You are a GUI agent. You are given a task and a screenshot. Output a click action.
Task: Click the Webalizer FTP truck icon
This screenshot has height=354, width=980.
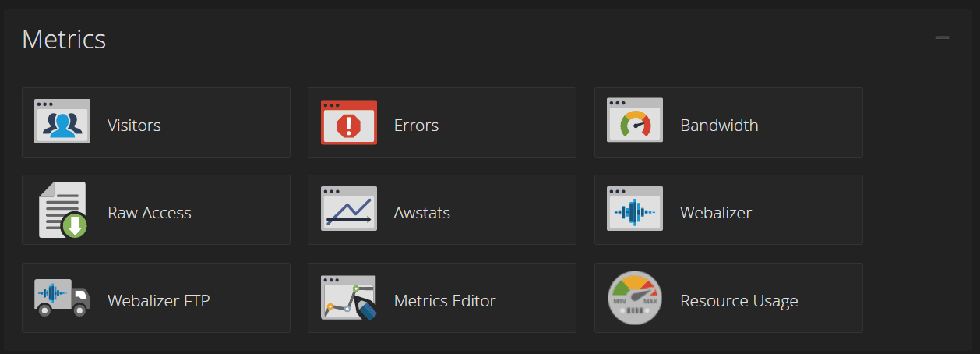tap(62, 297)
